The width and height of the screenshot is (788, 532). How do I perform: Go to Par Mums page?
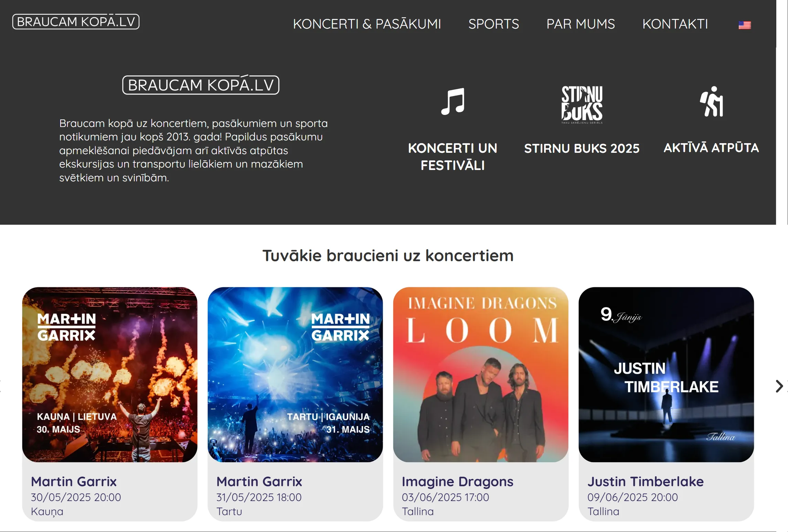click(x=581, y=24)
